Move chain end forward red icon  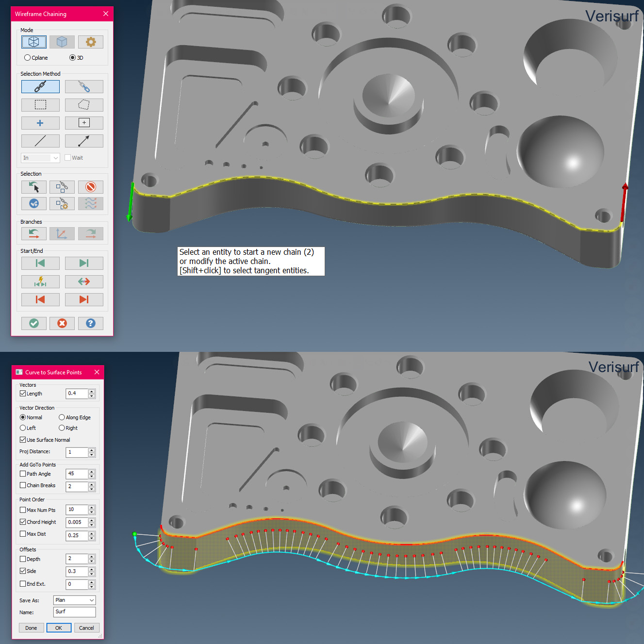84,299
